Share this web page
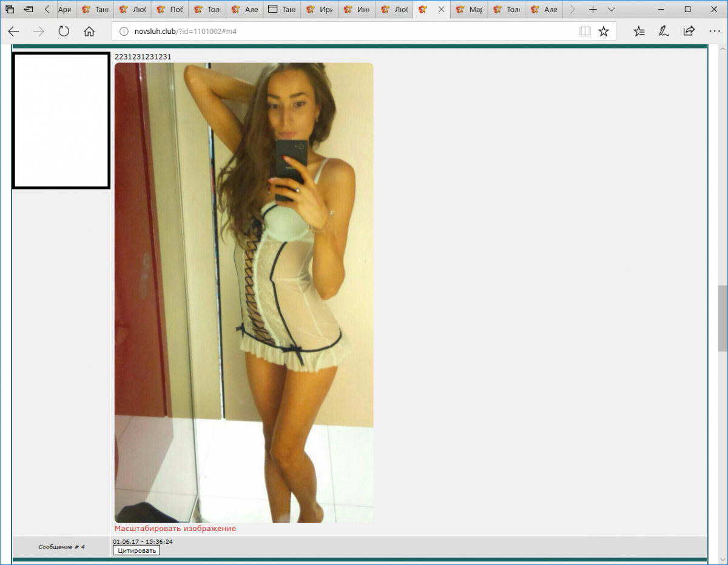728x565 pixels. click(x=689, y=32)
